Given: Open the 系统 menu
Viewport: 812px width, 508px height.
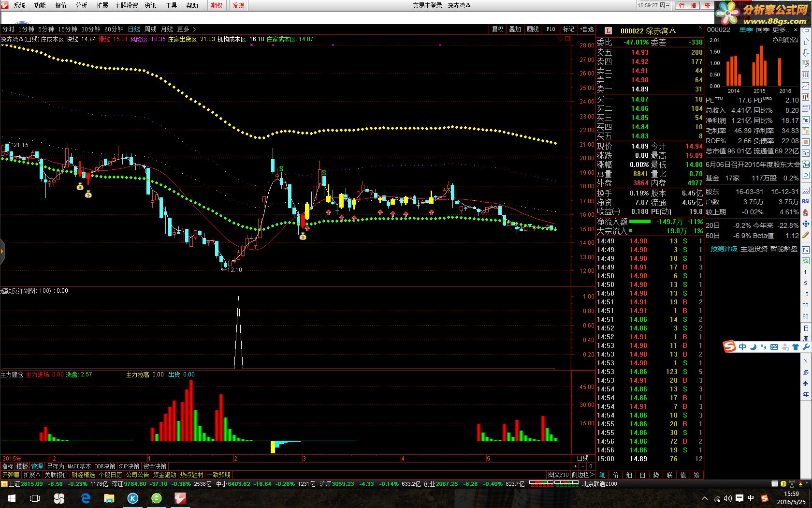Looking at the screenshot, I should (x=19, y=5).
